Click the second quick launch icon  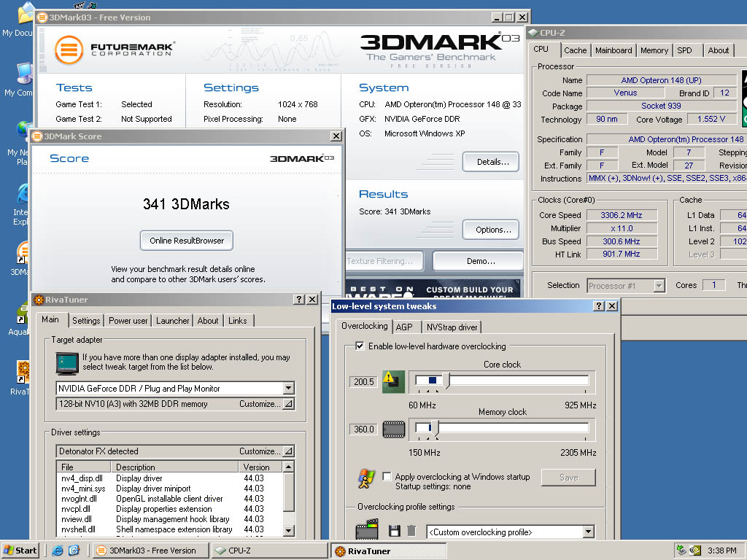point(74,551)
